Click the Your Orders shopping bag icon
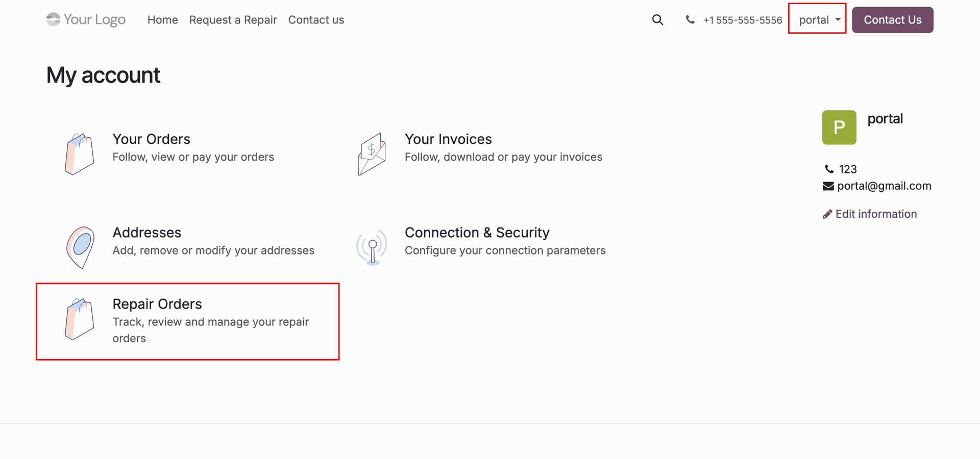The width and height of the screenshot is (980, 459). tap(80, 154)
